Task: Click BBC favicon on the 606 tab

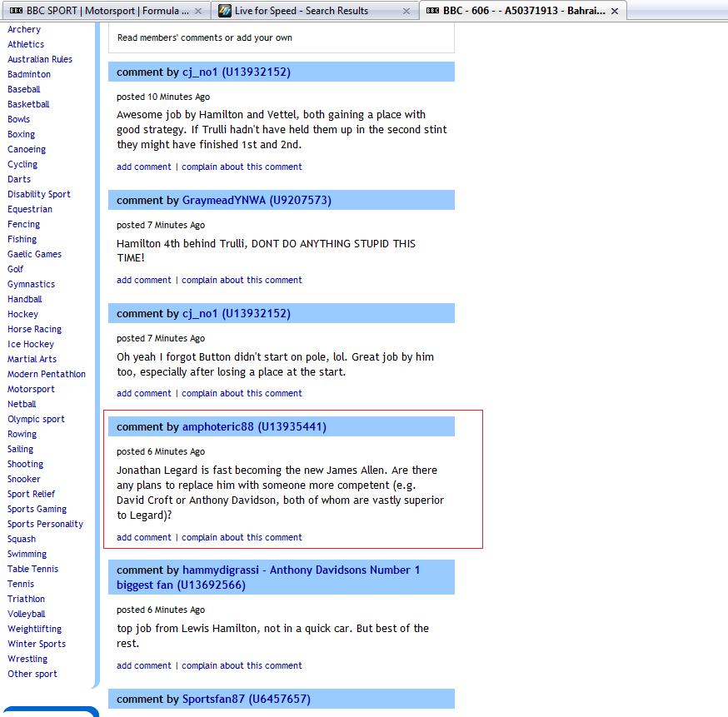Action: click(432, 11)
